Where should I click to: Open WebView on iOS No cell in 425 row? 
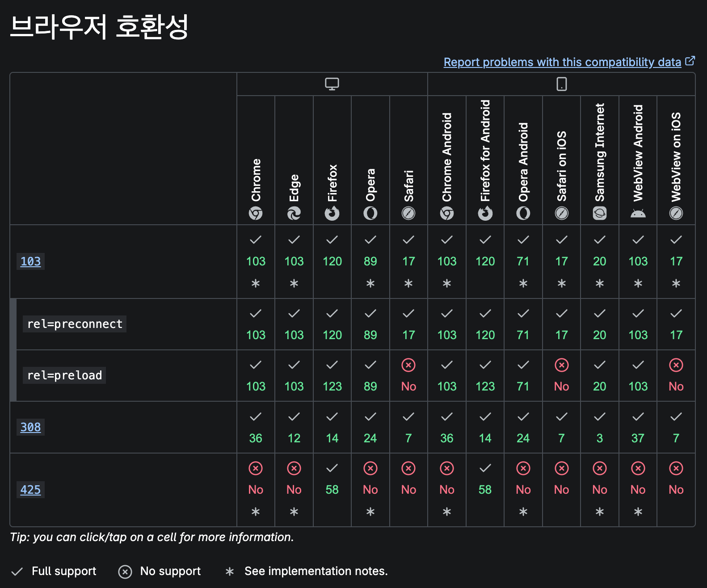pos(676,490)
